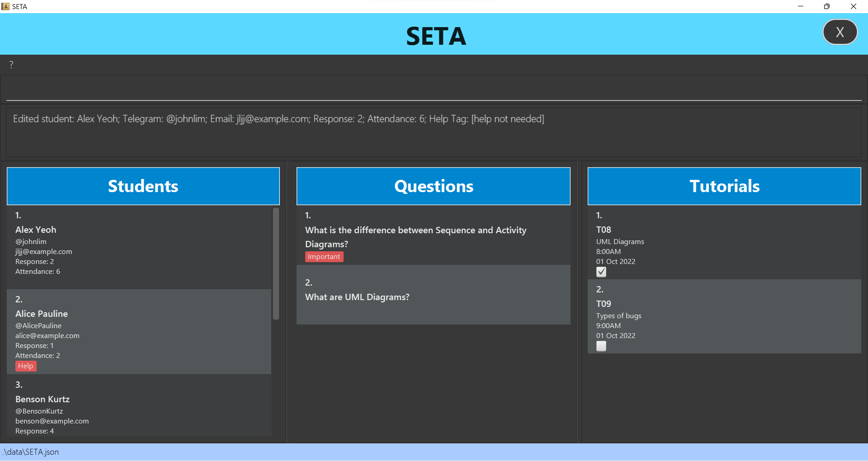Select student Benson Kurtz
The width and height of the screenshot is (868, 461).
[139, 406]
